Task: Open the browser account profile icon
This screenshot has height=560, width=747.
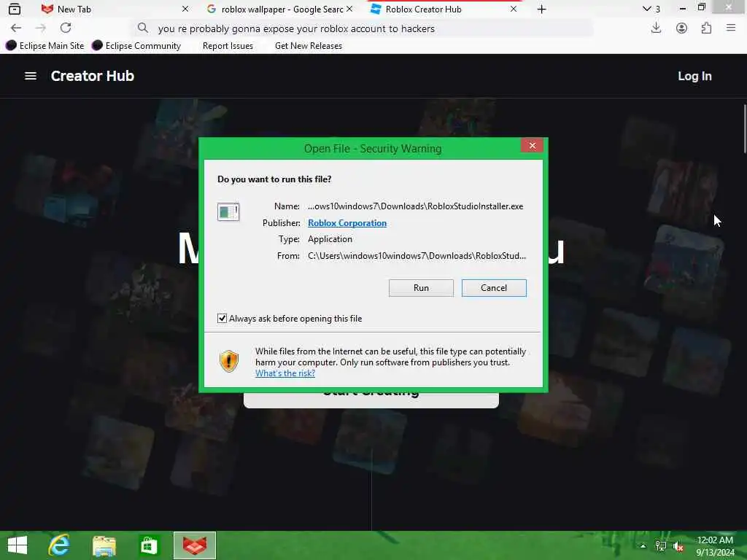Action: [681, 28]
